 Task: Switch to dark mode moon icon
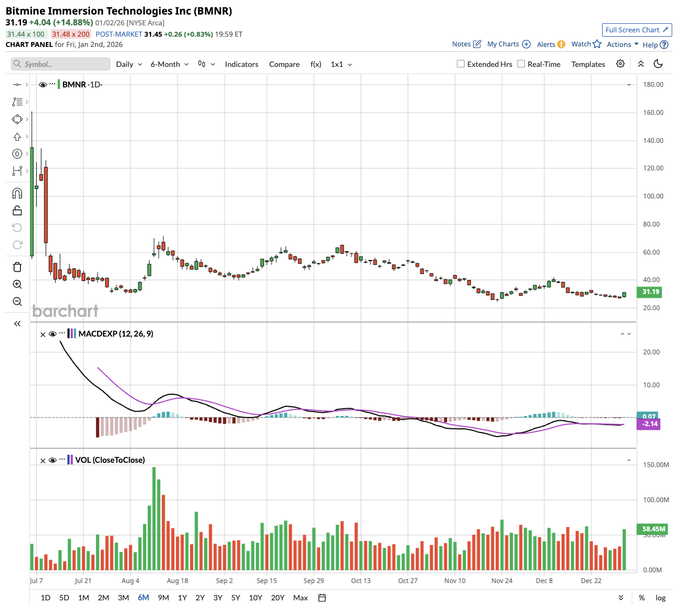click(x=658, y=64)
